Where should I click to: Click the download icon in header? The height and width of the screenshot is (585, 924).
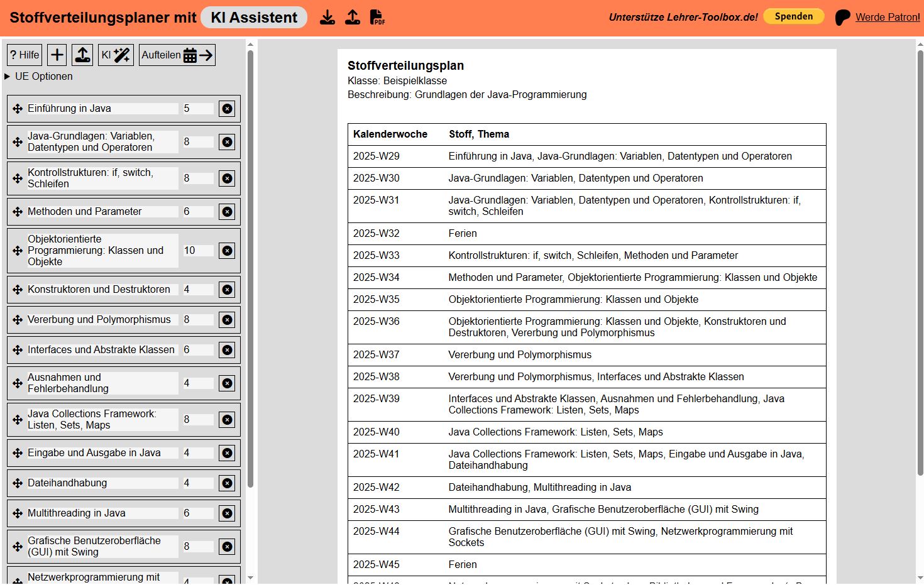[x=327, y=17]
